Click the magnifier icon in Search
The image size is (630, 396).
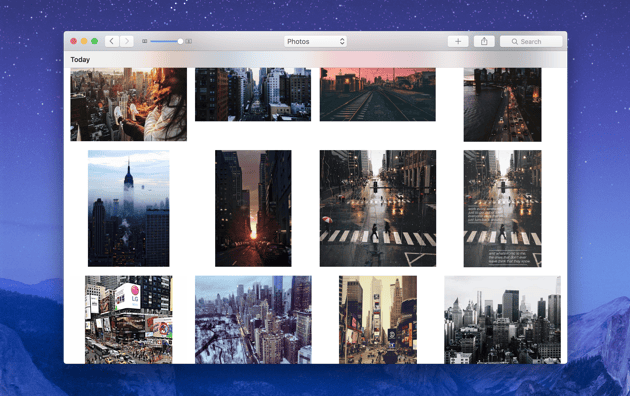click(x=514, y=41)
